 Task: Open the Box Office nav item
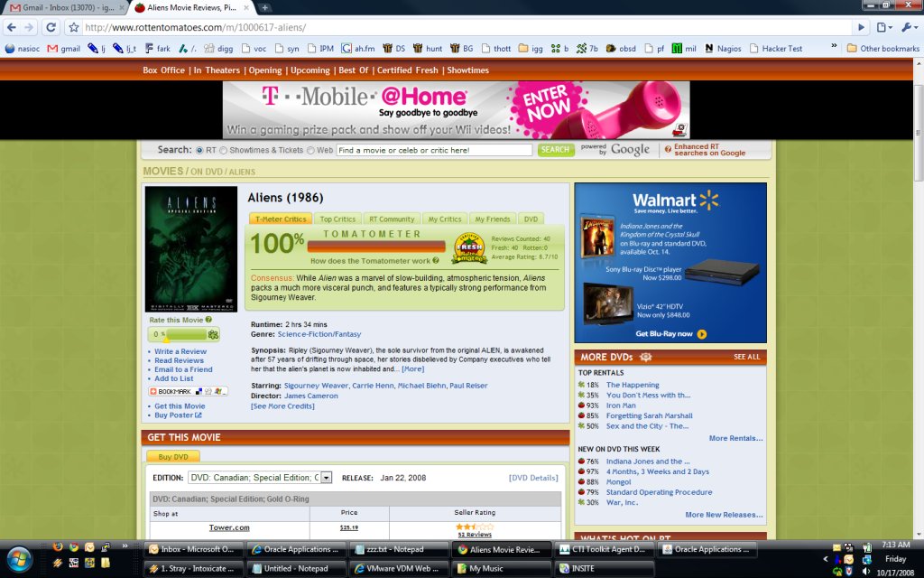164,70
